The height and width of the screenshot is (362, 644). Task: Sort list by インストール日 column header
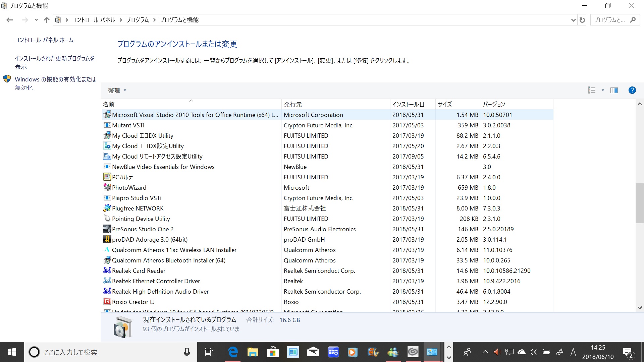tap(408, 104)
